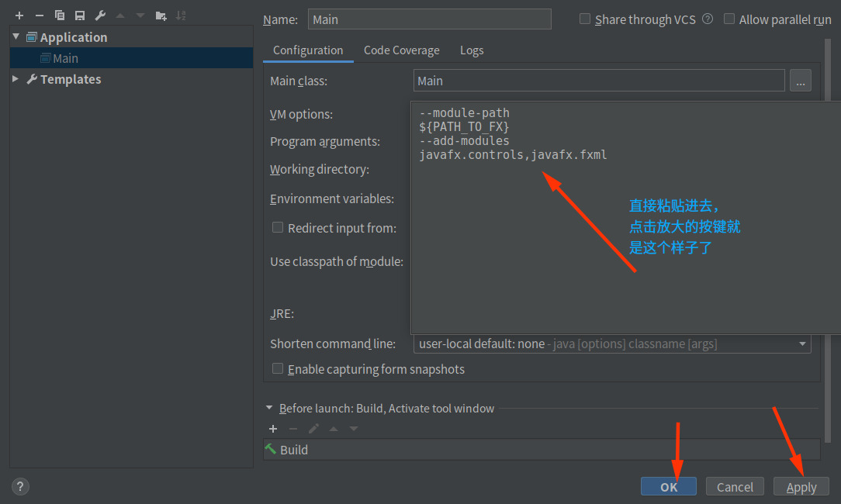Switch to the Code Coverage tab
This screenshot has height=504, width=841.
tap(402, 50)
